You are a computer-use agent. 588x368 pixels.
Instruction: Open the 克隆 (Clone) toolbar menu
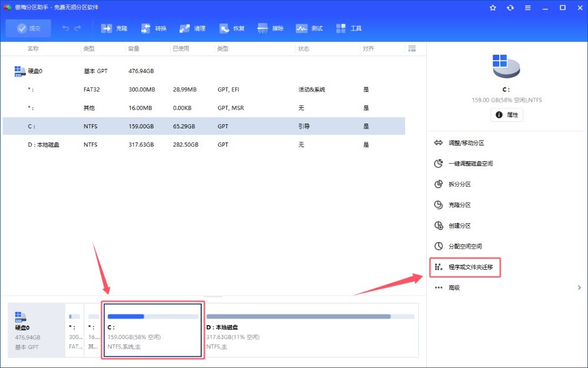point(115,28)
